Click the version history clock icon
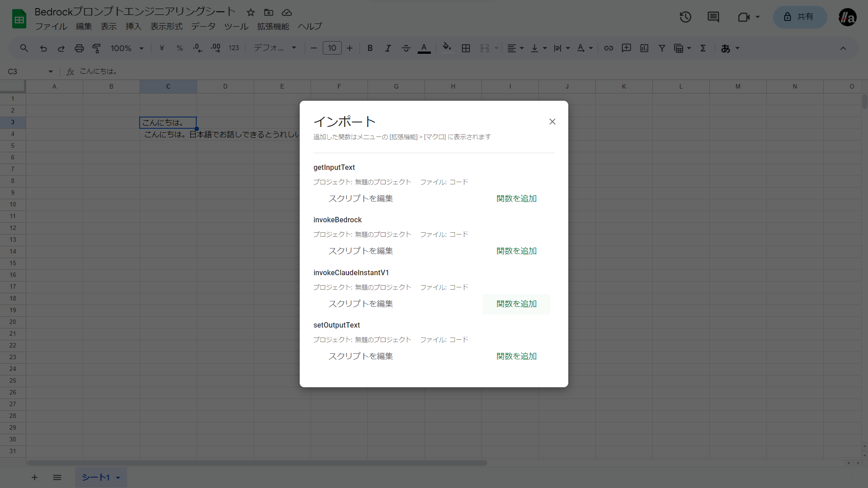This screenshot has height=488, width=868. coord(685,17)
